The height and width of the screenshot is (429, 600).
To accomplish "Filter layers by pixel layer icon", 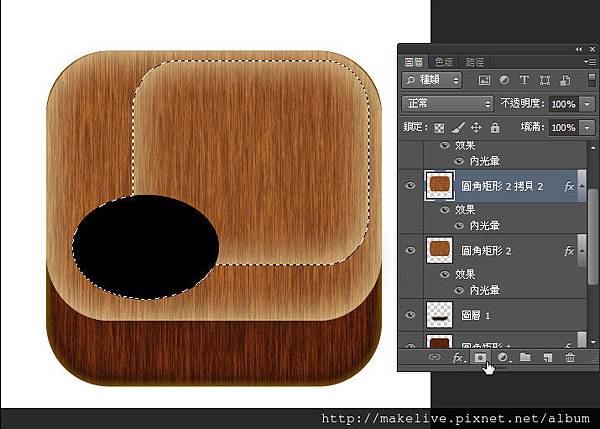I will coord(484,80).
